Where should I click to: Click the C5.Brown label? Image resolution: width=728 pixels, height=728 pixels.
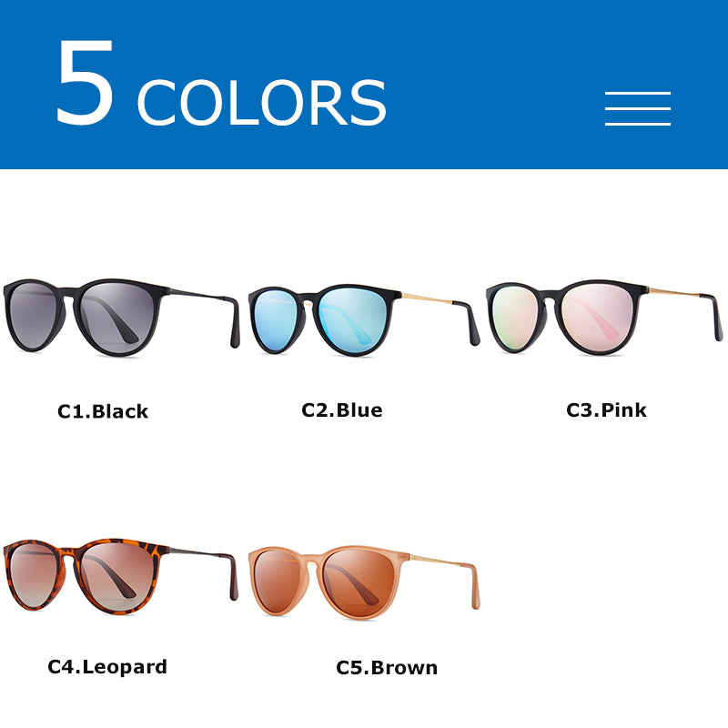387,668
